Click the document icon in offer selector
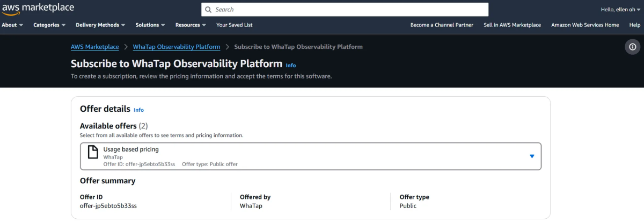Screen dimensions: 644x222 tap(93, 152)
